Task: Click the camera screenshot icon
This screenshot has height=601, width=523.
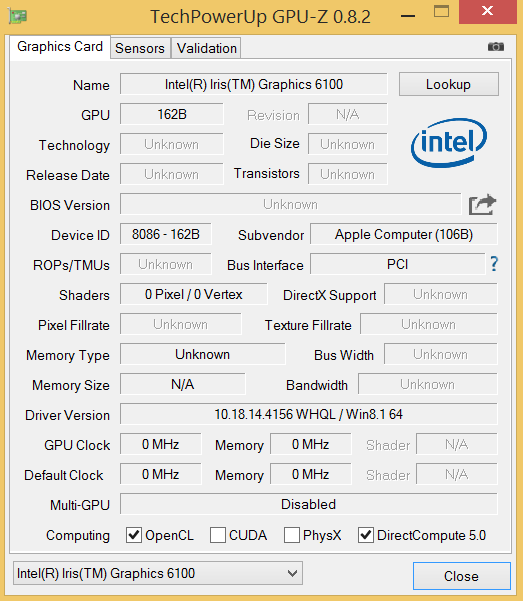Action: click(495, 47)
